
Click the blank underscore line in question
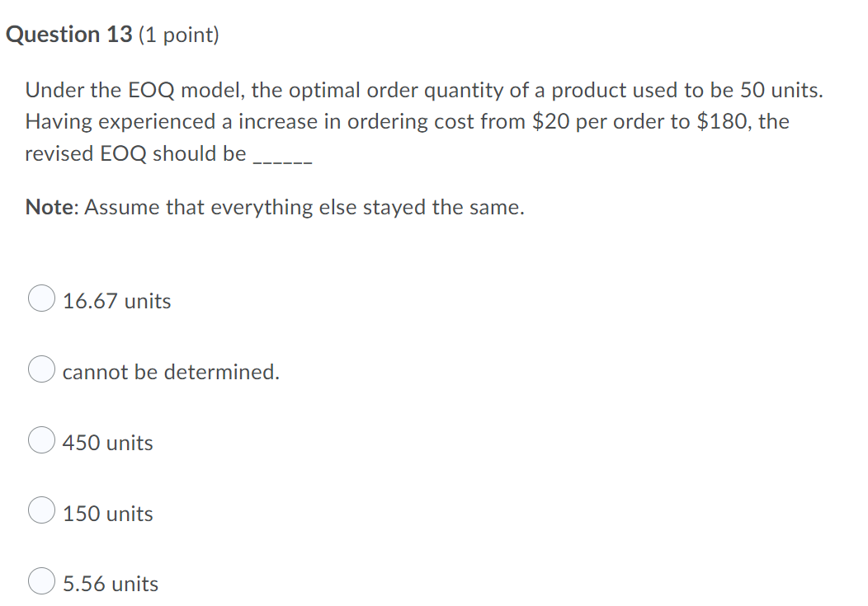tap(281, 159)
